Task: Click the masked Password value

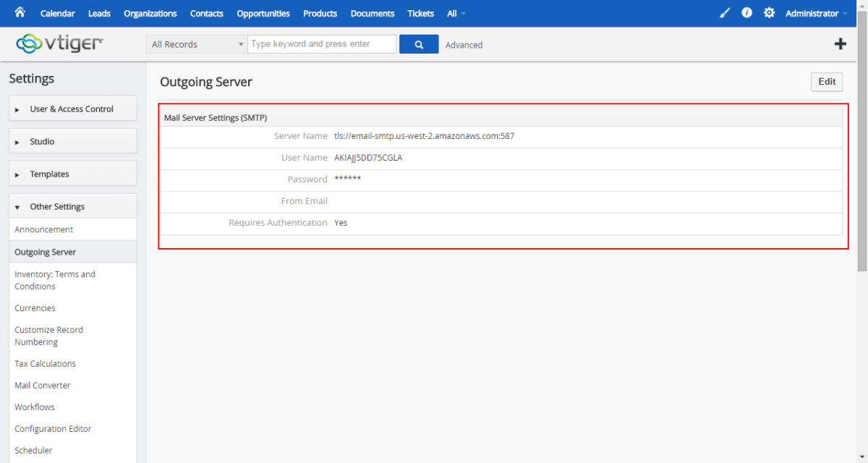Action: click(348, 179)
